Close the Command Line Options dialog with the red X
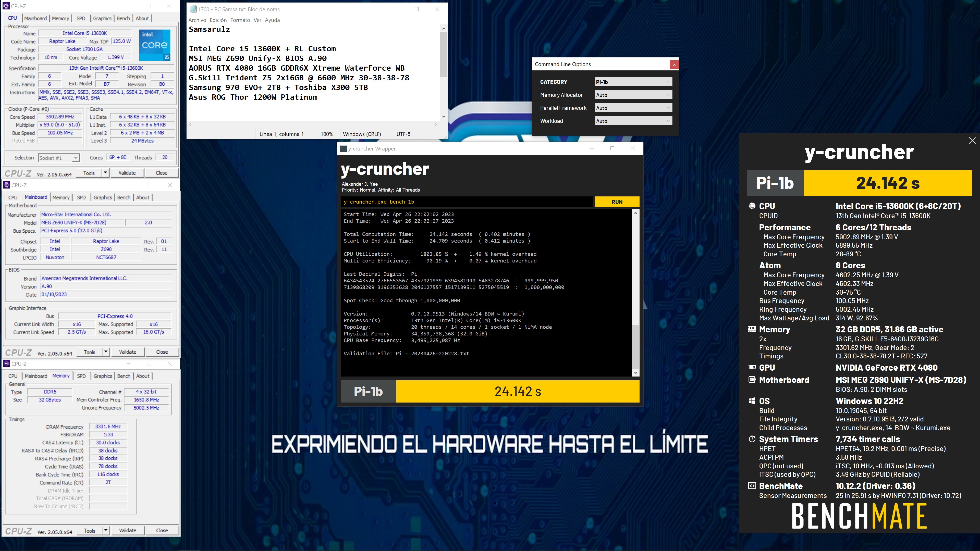Screen dimensions: 980x551 tap(674, 64)
